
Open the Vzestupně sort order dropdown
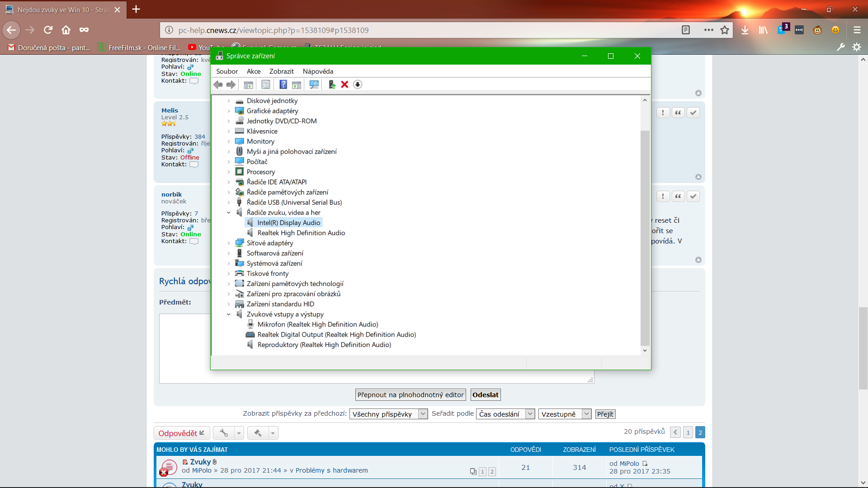(x=565, y=414)
